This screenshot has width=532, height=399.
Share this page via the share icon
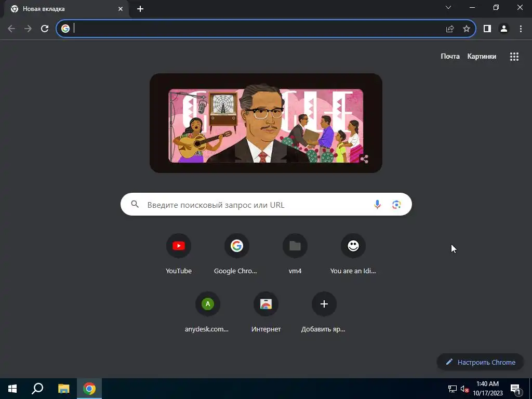coord(450,29)
